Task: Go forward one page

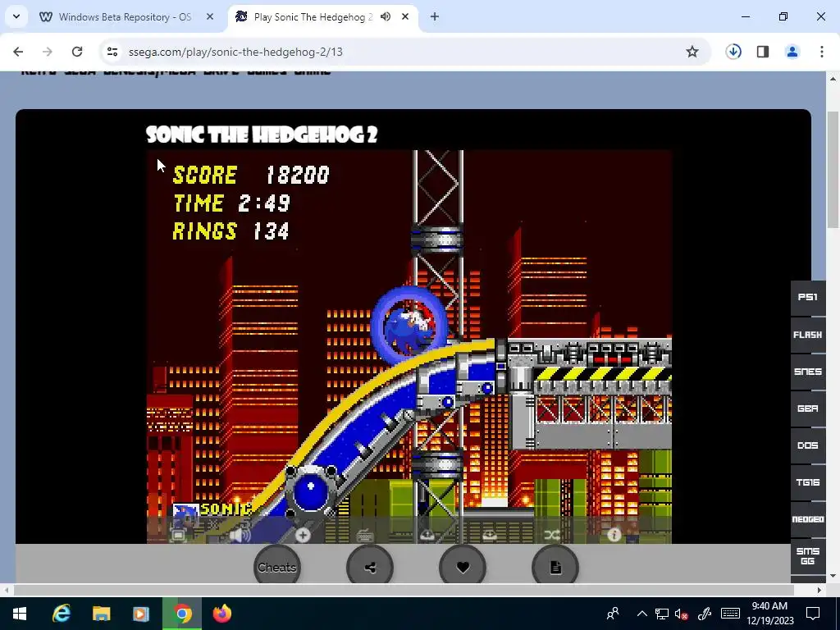Action: 48,52
